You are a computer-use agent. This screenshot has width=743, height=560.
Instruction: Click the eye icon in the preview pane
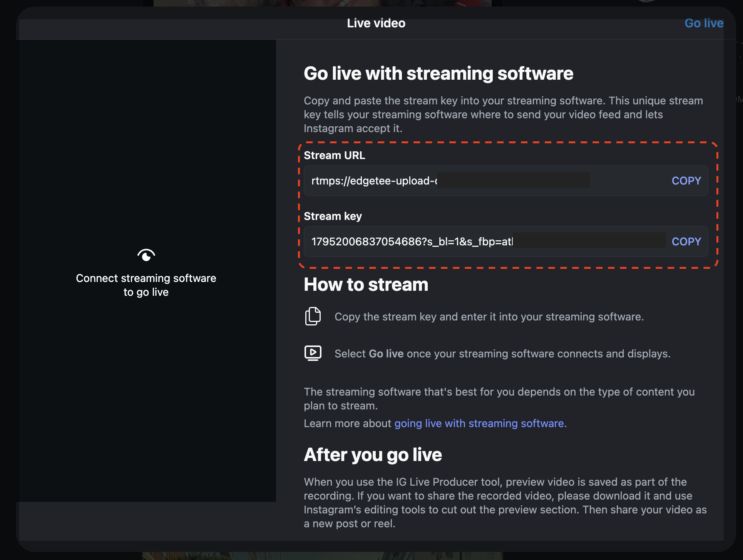point(146,255)
